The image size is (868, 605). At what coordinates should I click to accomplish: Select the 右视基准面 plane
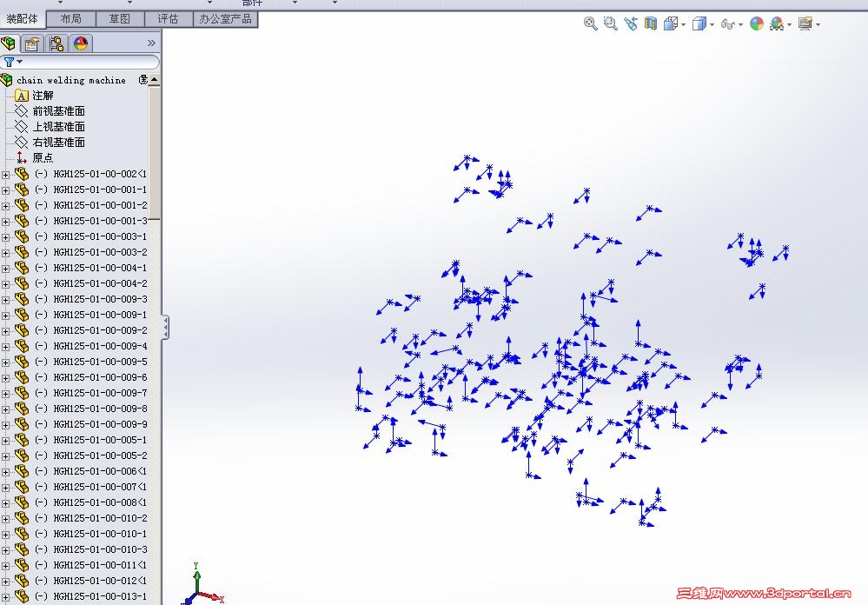click(58, 143)
